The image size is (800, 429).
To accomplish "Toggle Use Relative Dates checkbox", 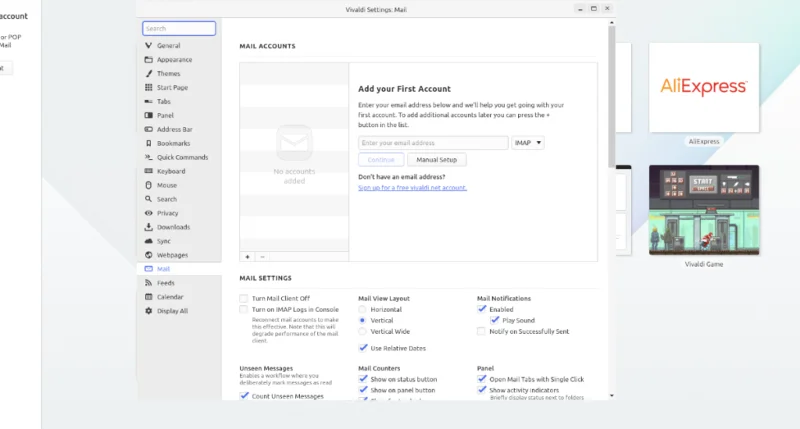I will pos(363,348).
